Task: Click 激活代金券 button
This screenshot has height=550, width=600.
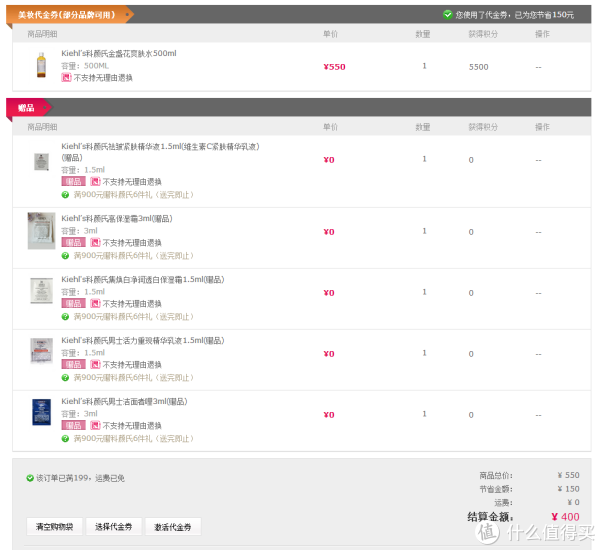Action: tap(173, 527)
